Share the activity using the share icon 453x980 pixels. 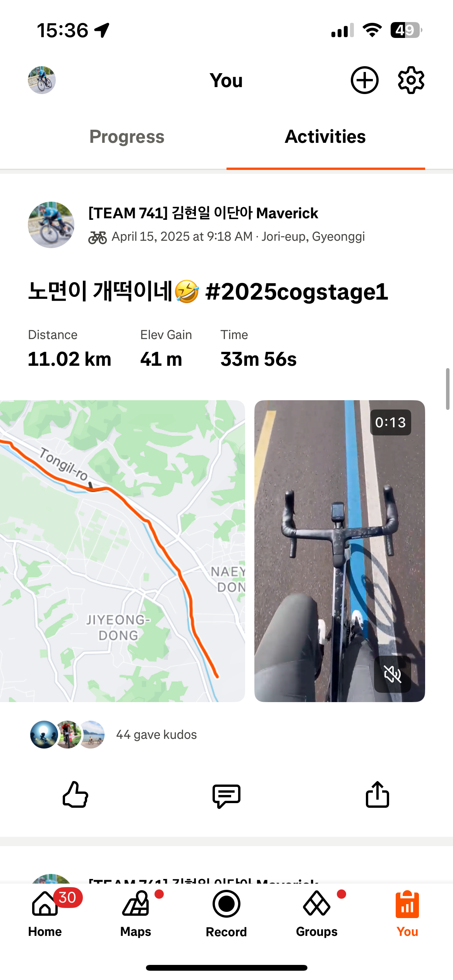pos(377,794)
